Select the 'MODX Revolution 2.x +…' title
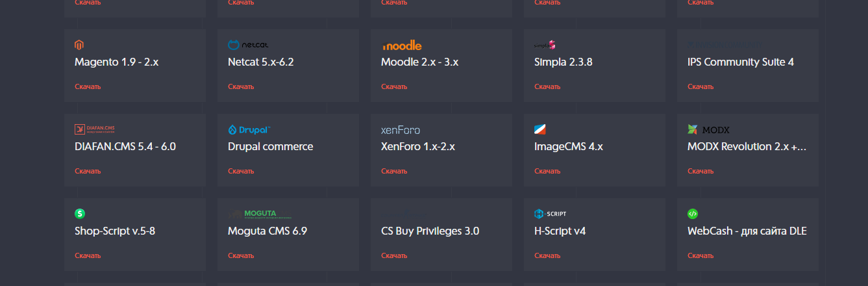The width and height of the screenshot is (868, 286). [747, 147]
